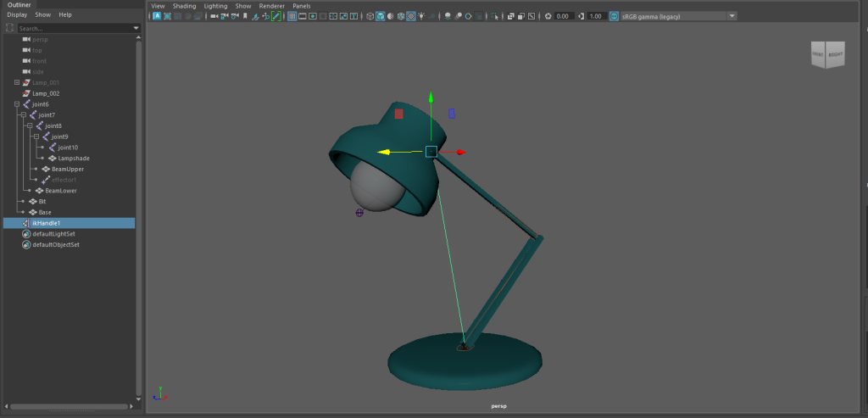
Task: Click the wireframe cube icon in panel toolbar
Action: [369, 16]
